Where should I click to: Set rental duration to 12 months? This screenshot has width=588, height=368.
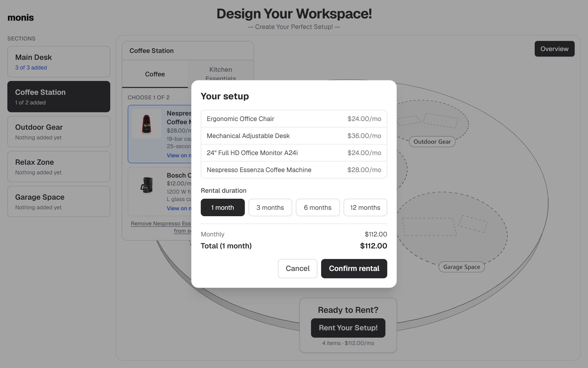[x=365, y=207]
